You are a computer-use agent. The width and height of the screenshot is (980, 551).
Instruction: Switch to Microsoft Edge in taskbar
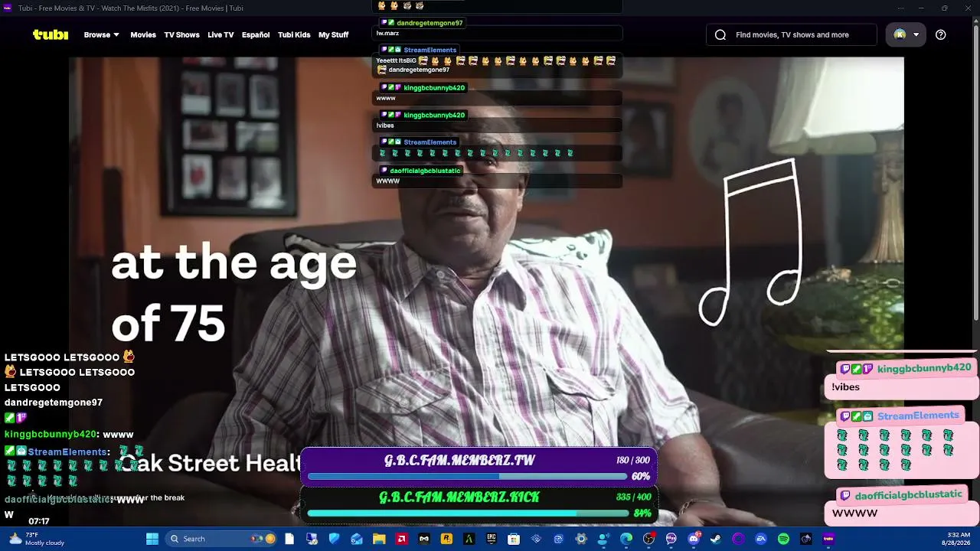tap(626, 539)
